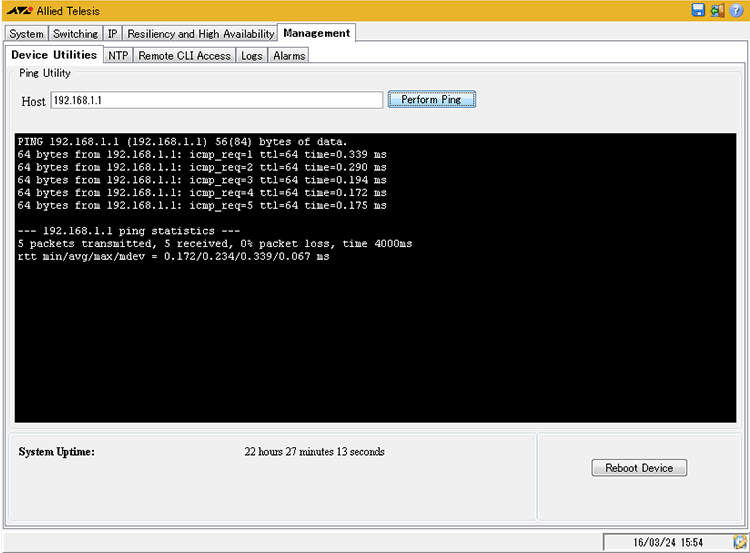Select Resiliency and High Availability tab
Image resolution: width=750 pixels, height=553 pixels.
pyautogui.click(x=200, y=33)
